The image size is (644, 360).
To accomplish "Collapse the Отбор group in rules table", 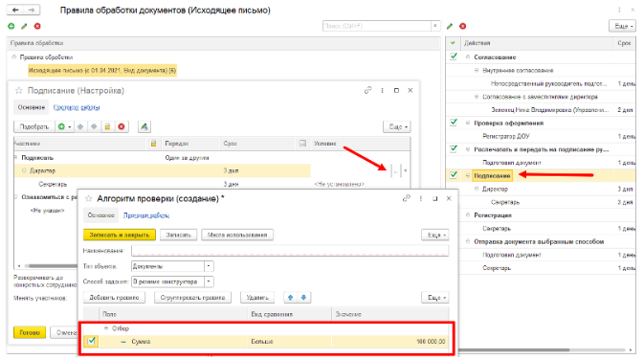I will pyautogui.click(x=106, y=328).
